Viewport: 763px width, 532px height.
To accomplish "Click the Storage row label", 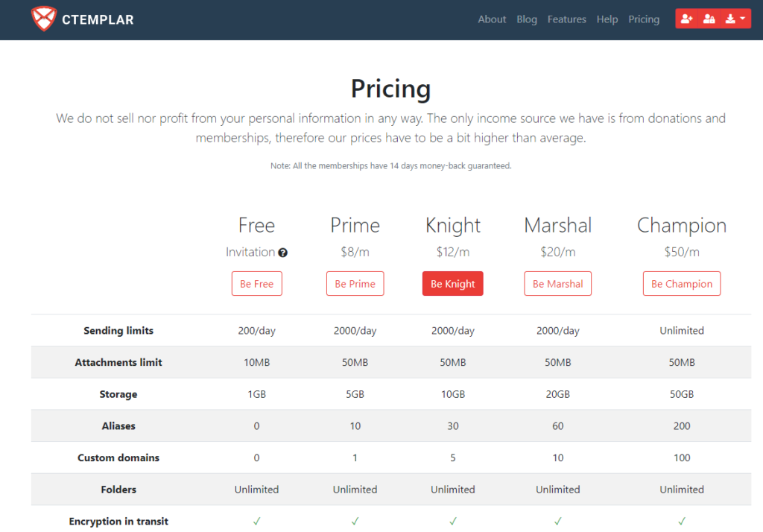I will pyautogui.click(x=118, y=394).
